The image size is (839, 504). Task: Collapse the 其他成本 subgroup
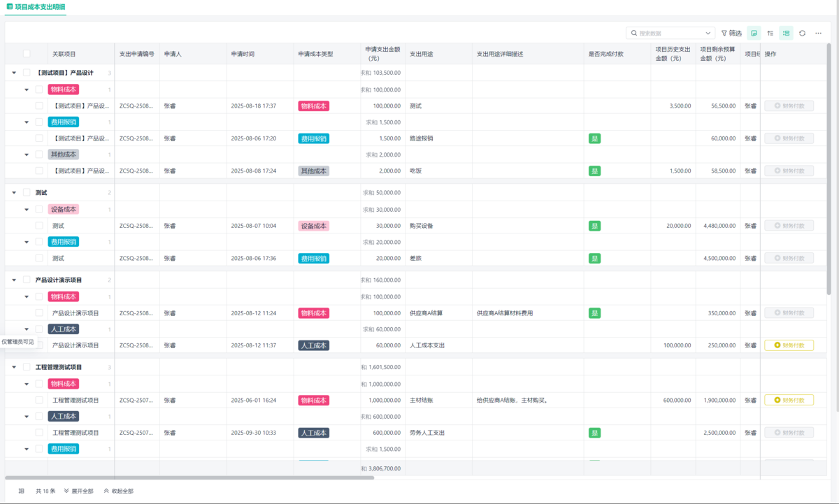point(27,154)
